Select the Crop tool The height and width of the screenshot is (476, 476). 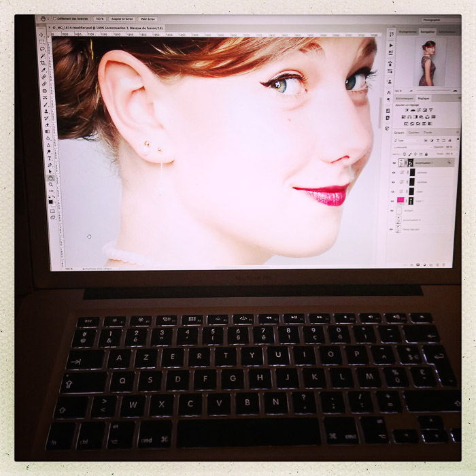click(43, 63)
